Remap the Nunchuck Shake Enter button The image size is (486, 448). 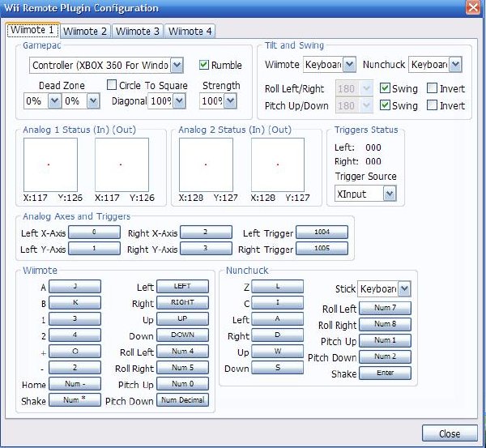[x=385, y=373]
